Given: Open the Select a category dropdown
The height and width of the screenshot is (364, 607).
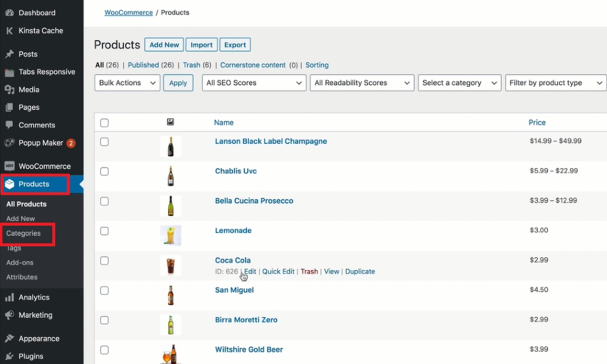Looking at the screenshot, I should [x=459, y=83].
